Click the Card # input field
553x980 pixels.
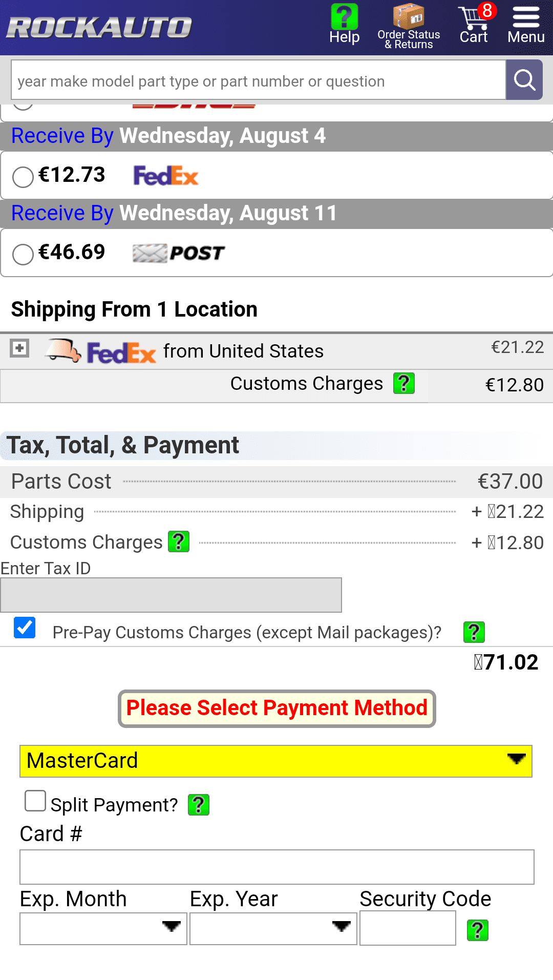pos(276,867)
